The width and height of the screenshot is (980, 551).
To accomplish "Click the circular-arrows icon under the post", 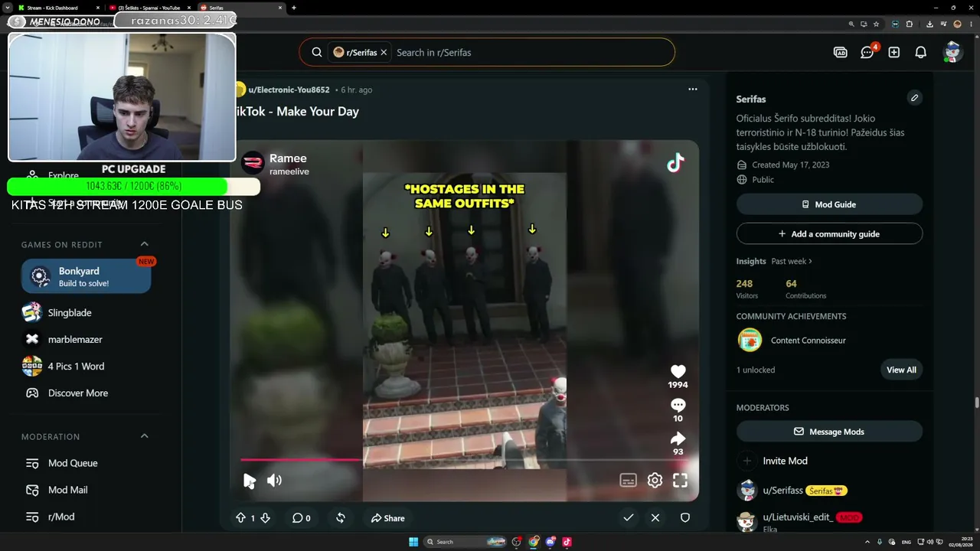I will [341, 518].
